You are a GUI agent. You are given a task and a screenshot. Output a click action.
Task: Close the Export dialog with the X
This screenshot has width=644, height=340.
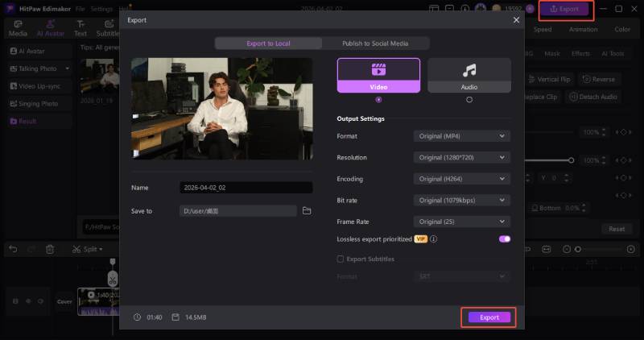coord(516,20)
